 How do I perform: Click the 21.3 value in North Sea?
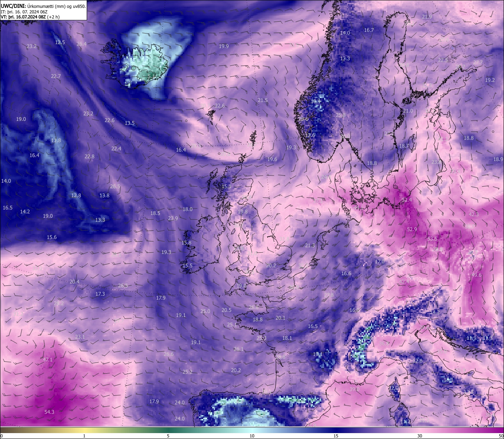(x=310, y=245)
